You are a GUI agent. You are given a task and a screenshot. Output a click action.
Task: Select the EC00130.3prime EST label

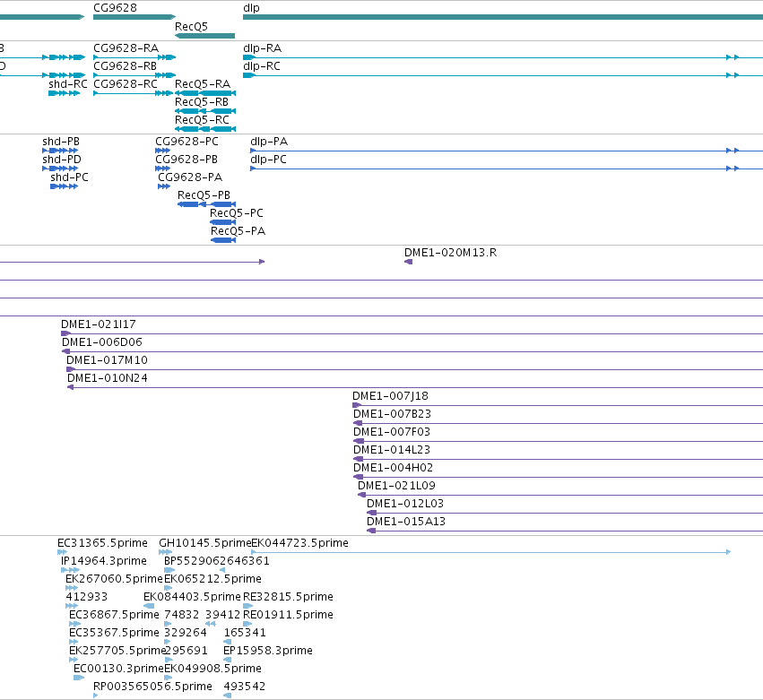pos(118,670)
